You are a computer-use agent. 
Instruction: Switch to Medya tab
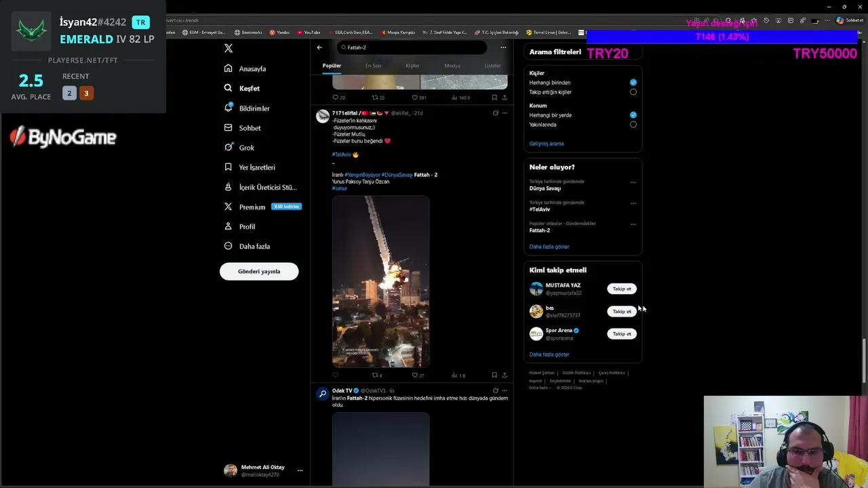click(x=452, y=66)
